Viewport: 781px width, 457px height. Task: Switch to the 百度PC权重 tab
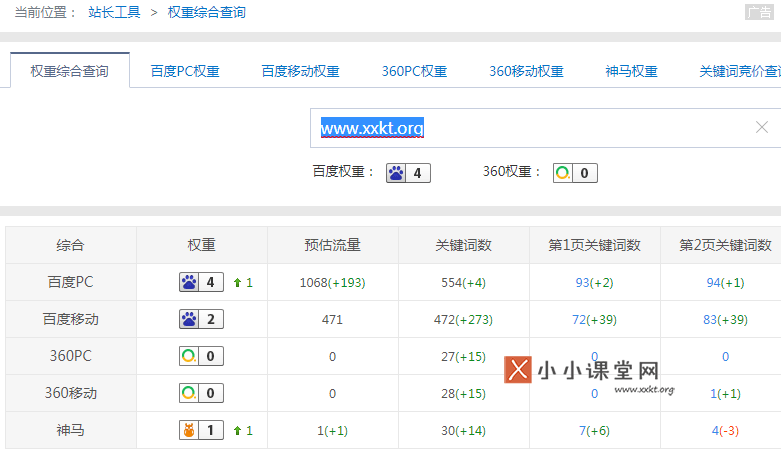pos(185,72)
